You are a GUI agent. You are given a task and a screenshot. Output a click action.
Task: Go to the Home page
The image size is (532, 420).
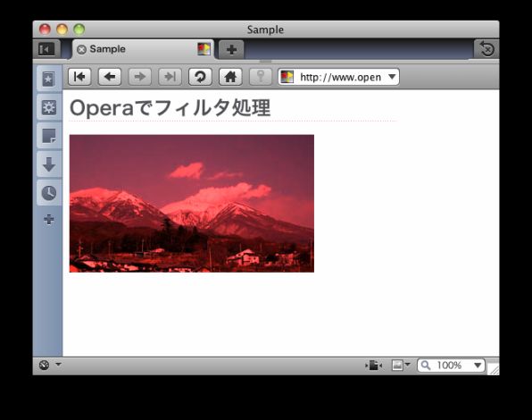click(x=230, y=77)
